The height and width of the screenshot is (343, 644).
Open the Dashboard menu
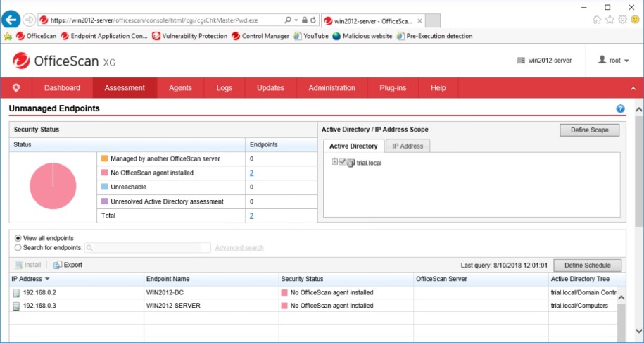pyautogui.click(x=63, y=88)
